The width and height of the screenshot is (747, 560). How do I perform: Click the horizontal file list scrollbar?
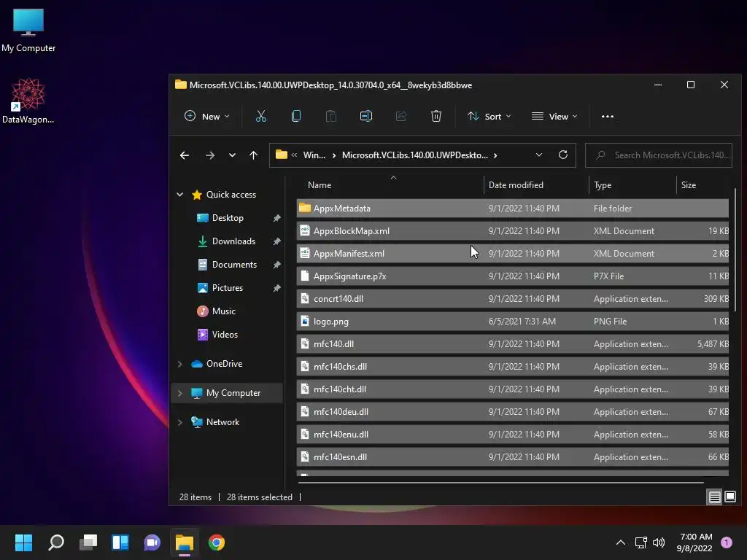coord(500,483)
